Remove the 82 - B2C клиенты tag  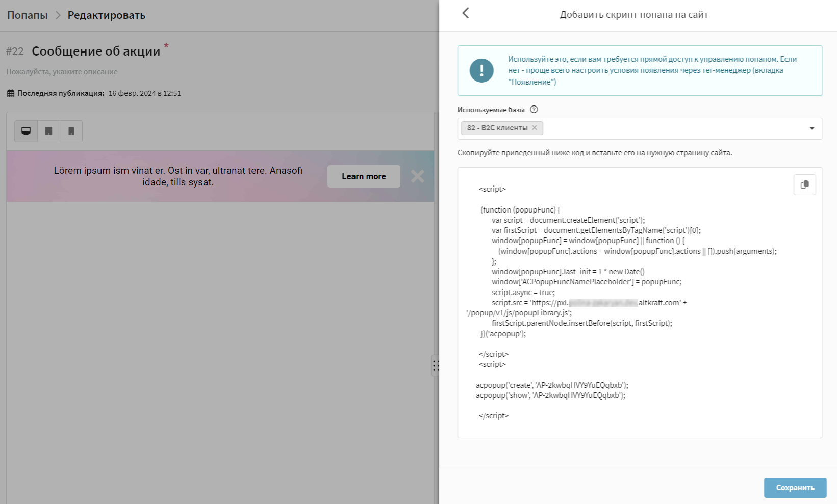coord(535,128)
